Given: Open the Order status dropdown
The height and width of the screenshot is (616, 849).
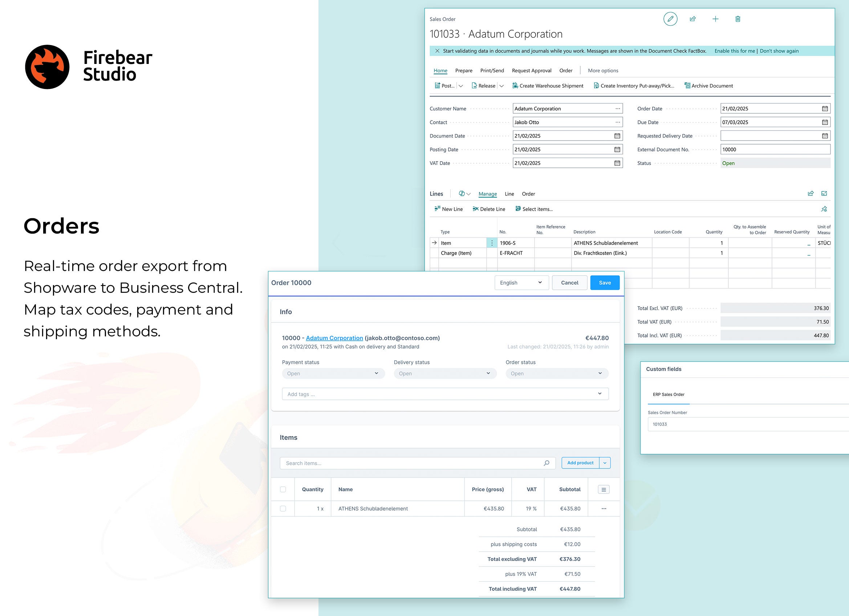Looking at the screenshot, I should pos(557,373).
